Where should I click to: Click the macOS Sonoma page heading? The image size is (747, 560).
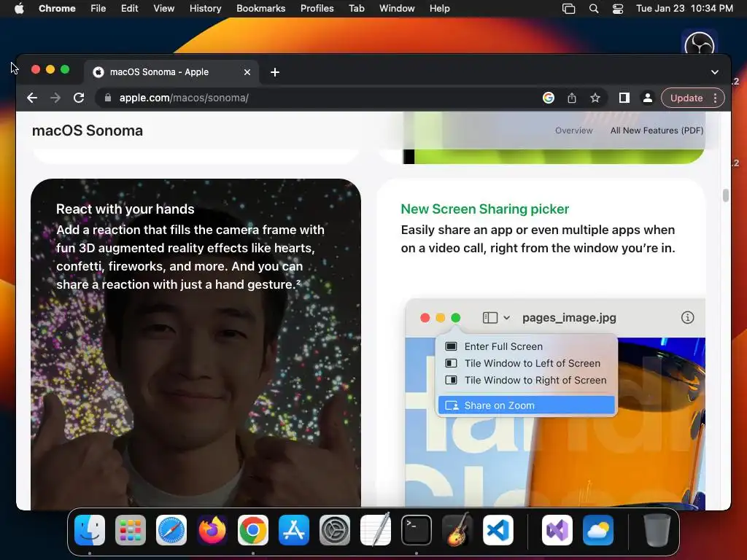coord(88,131)
